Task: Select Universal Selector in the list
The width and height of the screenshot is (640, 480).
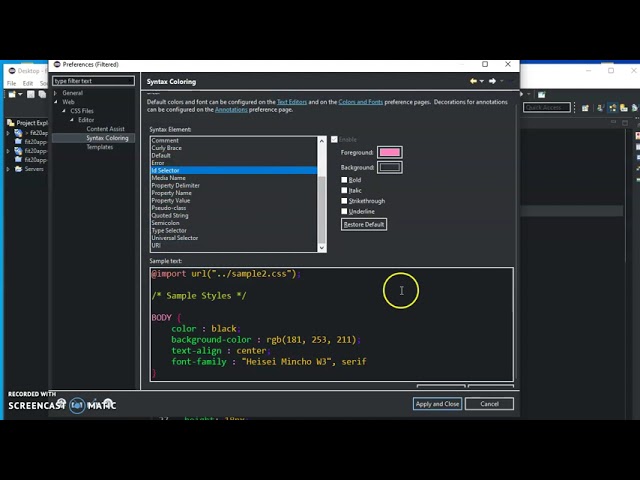Action: [234, 238]
